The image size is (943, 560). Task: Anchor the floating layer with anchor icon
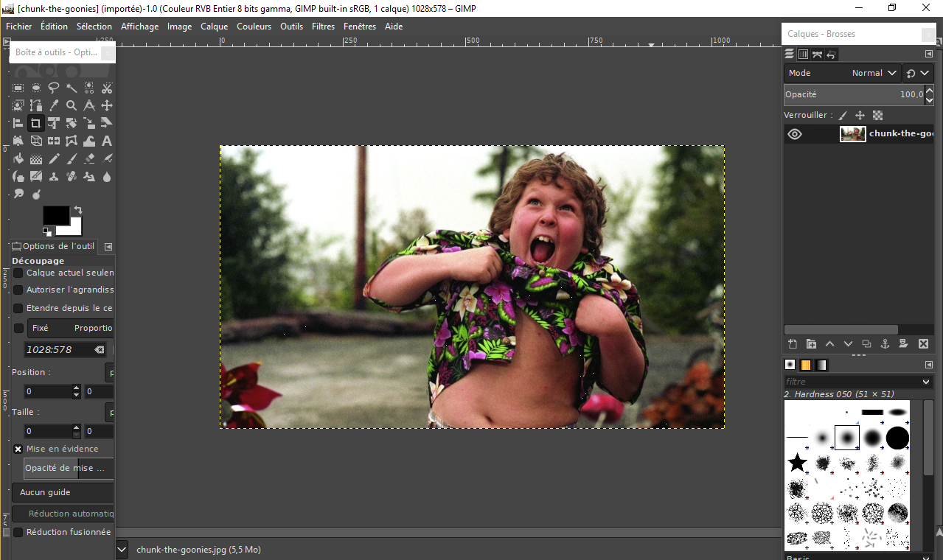[x=885, y=344]
